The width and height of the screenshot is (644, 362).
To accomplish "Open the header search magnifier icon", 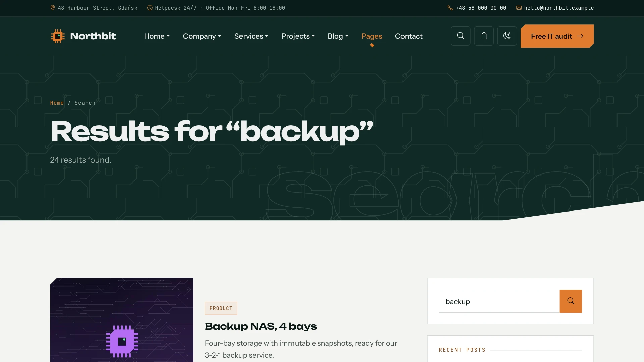I will (461, 36).
